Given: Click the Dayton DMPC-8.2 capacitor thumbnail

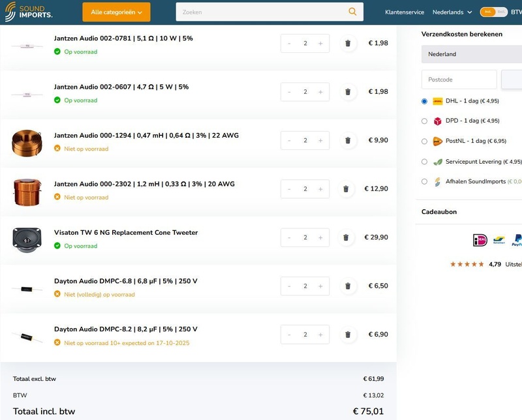Looking at the screenshot, I should 27,337.
